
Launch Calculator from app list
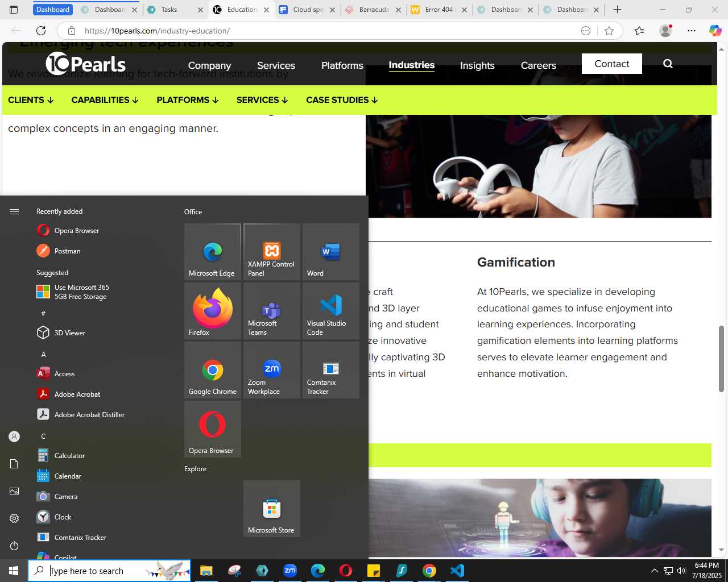coord(69,456)
